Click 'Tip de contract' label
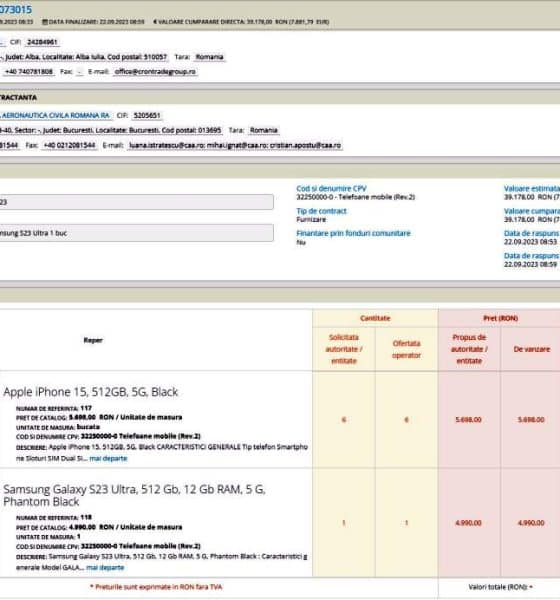The height and width of the screenshot is (600, 560). (321, 211)
